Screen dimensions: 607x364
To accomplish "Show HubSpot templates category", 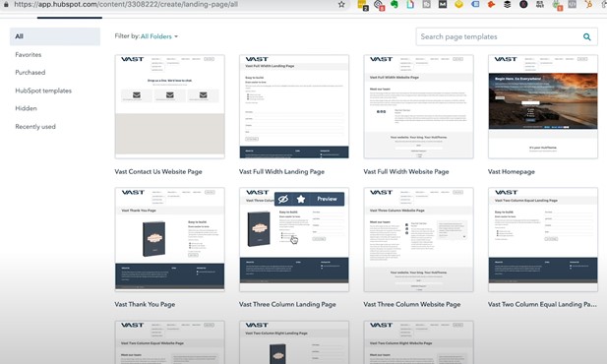I will click(43, 91).
